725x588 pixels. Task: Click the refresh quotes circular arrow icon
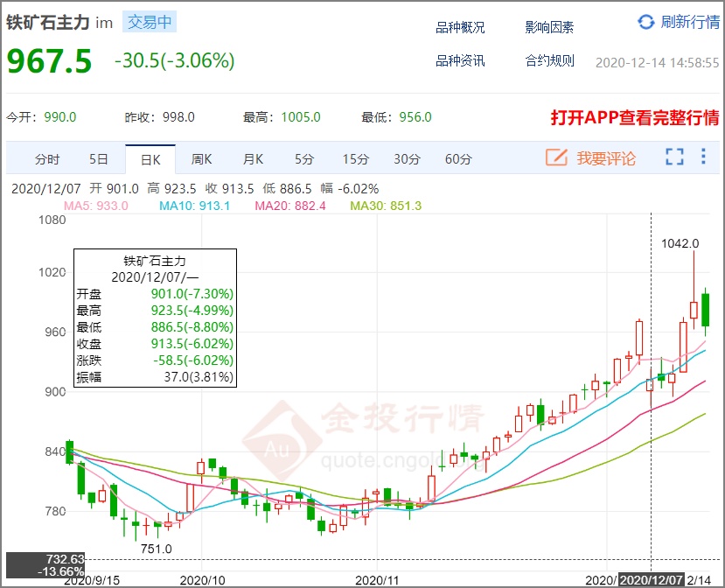point(645,22)
